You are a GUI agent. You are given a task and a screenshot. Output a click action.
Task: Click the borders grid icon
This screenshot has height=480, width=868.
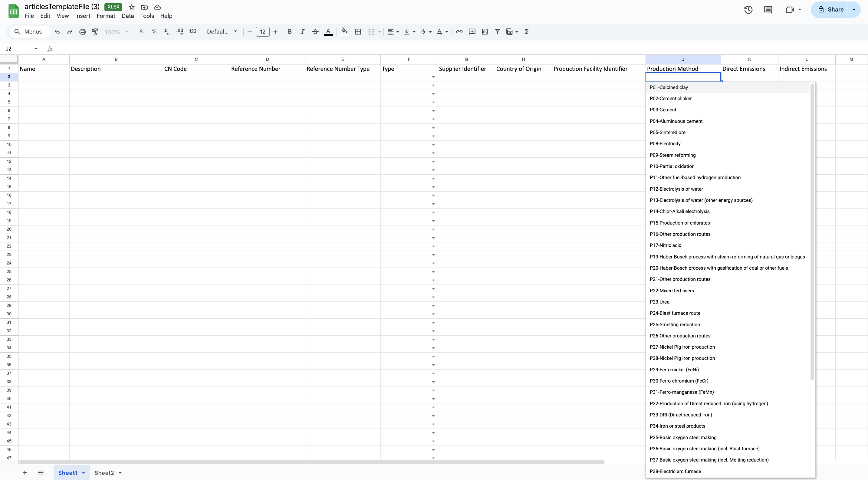(358, 32)
